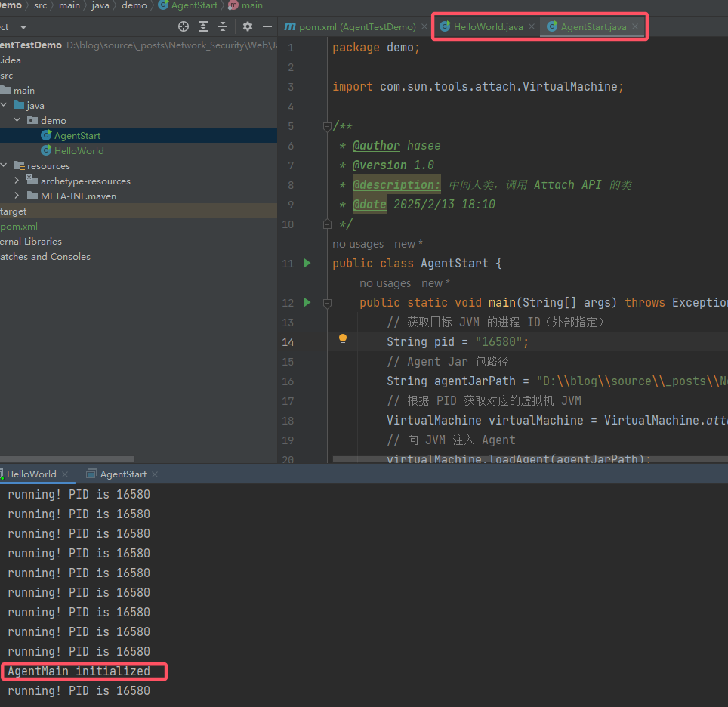Click line number 14 in the gutter
This screenshot has width=728, height=707.
pyautogui.click(x=288, y=342)
